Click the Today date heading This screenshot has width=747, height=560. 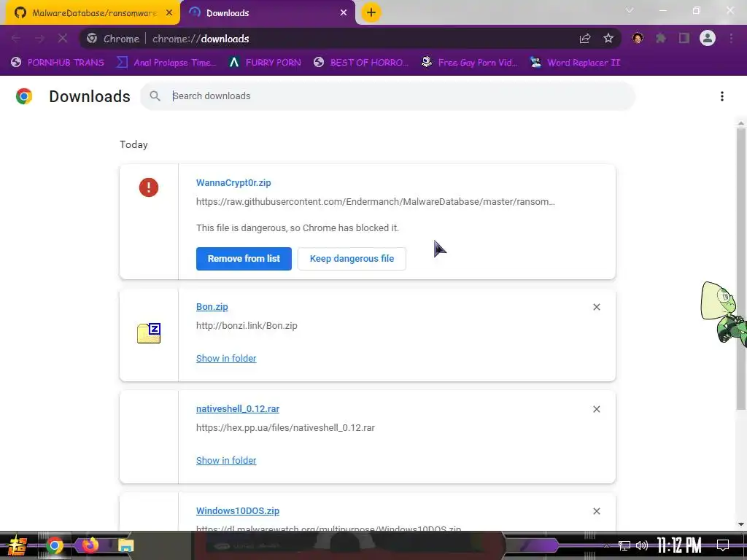pyautogui.click(x=134, y=145)
